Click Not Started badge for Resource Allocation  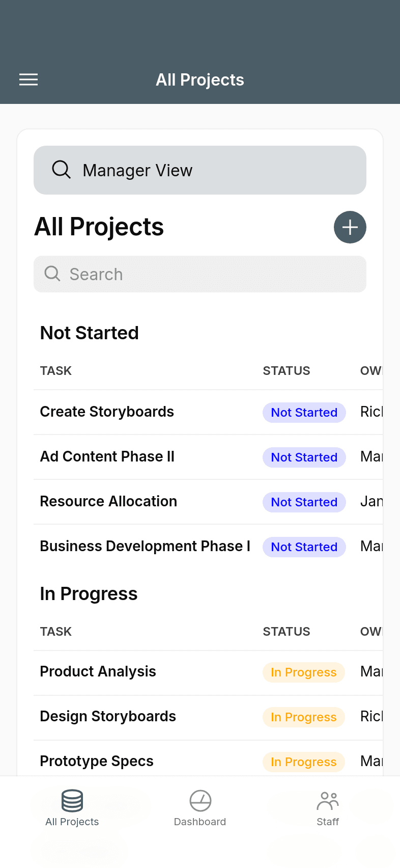[304, 502]
